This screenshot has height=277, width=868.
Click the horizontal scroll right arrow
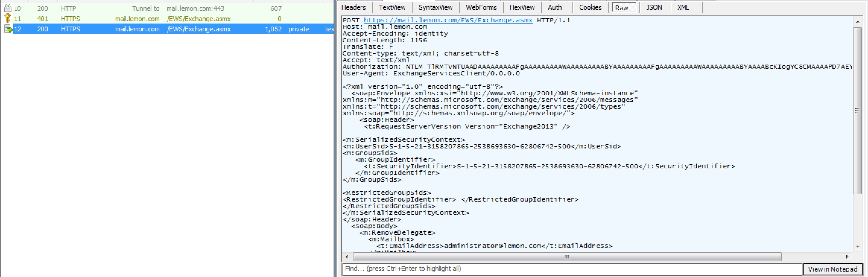coord(847,257)
